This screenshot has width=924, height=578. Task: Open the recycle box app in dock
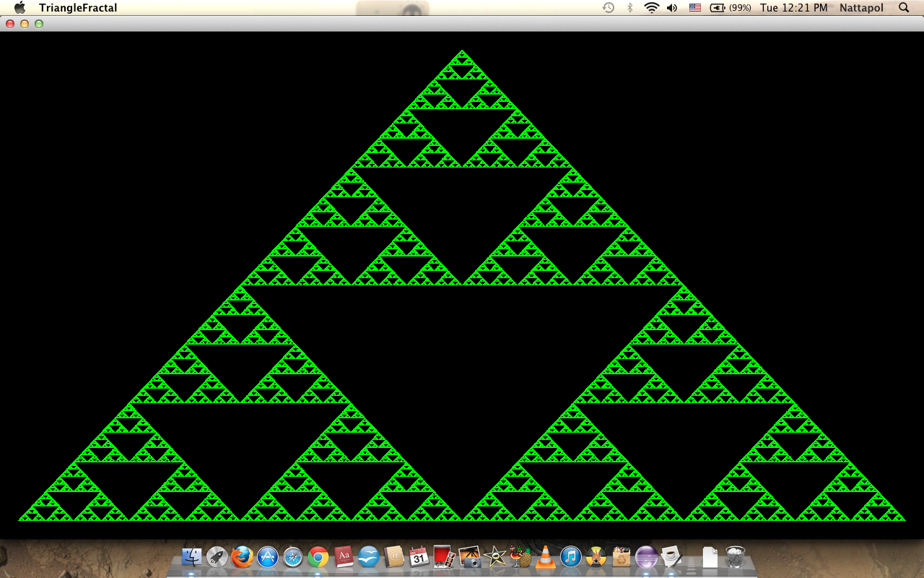(621, 557)
